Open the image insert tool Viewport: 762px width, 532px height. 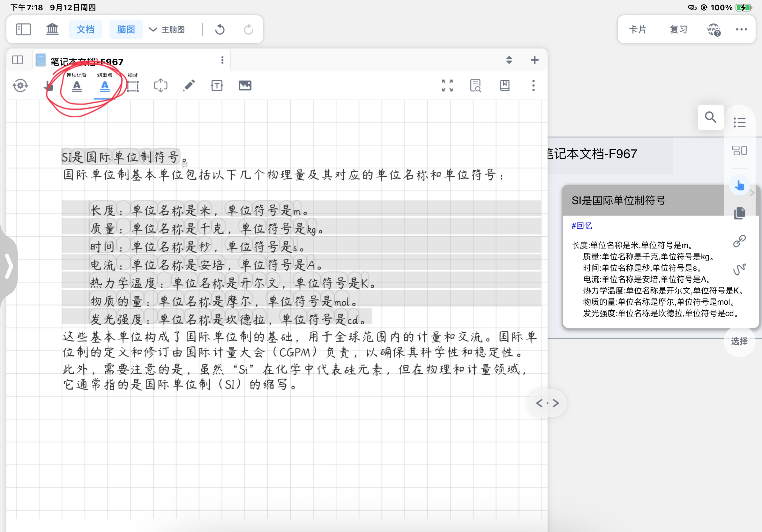245,85
